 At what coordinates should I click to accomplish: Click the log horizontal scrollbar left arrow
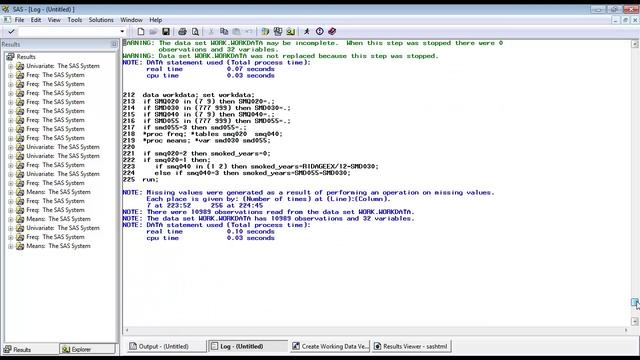[x=127, y=330]
